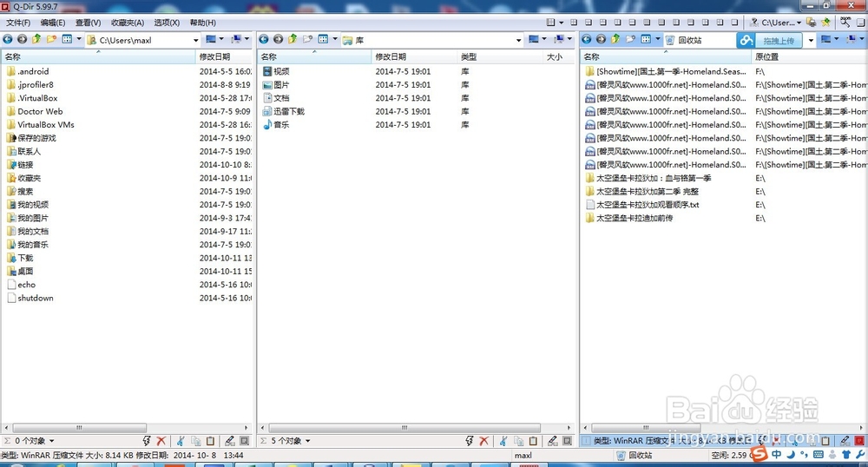Click red X delete icon in 库 pane bar
The width and height of the screenshot is (868, 467).
click(x=483, y=441)
